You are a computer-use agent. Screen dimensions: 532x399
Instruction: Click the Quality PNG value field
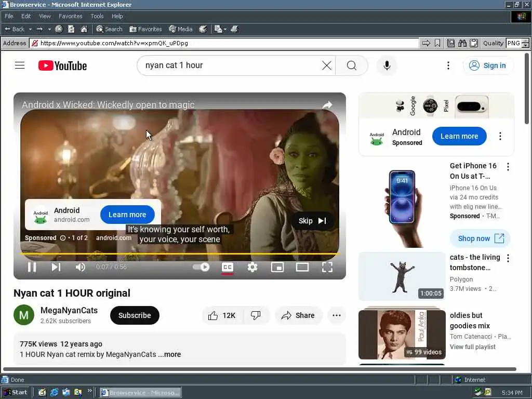click(514, 43)
